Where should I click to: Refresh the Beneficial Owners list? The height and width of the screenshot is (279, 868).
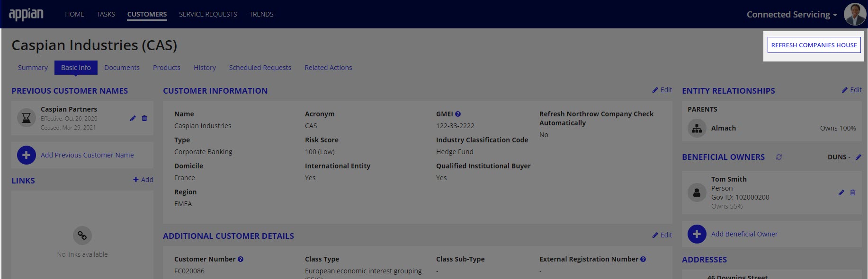[x=779, y=157]
